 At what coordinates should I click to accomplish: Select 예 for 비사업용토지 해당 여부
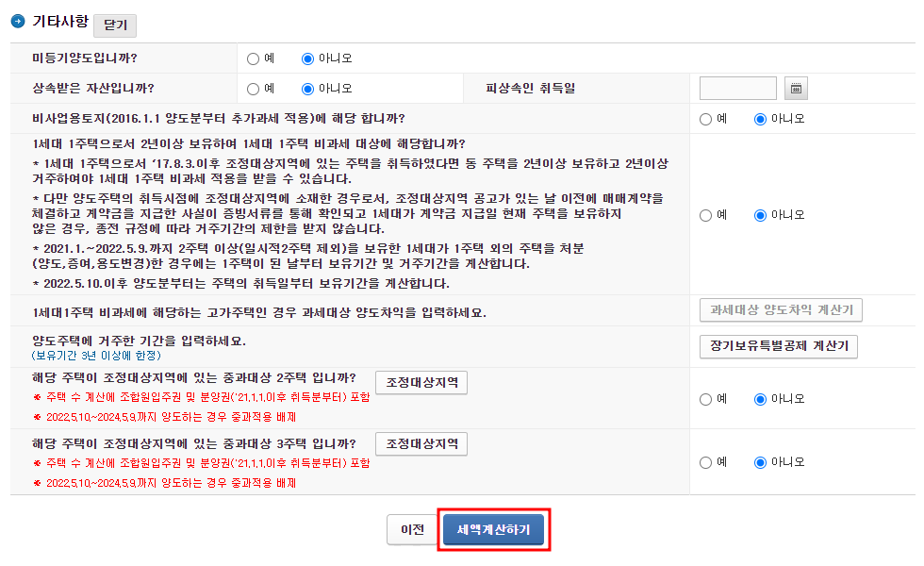703,119
